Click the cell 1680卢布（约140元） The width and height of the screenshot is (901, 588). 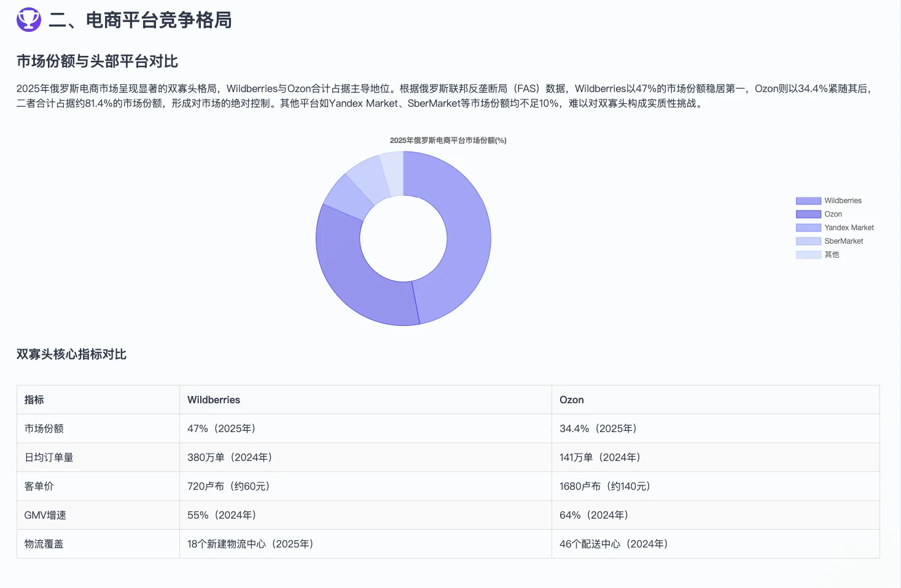point(716,486)
